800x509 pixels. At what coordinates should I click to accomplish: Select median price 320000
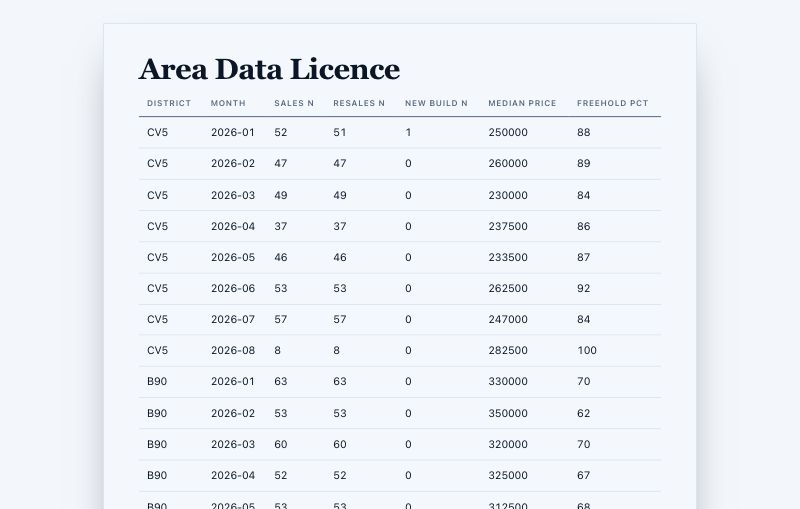point(508,445)
